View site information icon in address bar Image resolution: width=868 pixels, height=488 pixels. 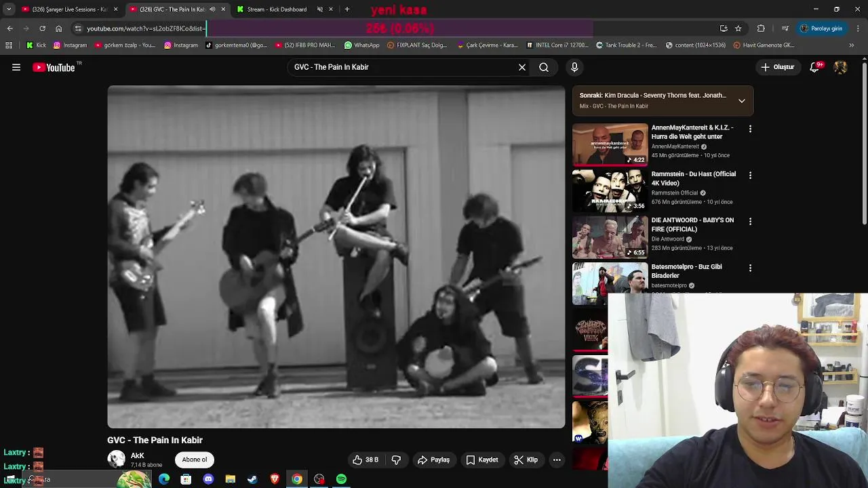pyautogui.click(x=78, y=28)
